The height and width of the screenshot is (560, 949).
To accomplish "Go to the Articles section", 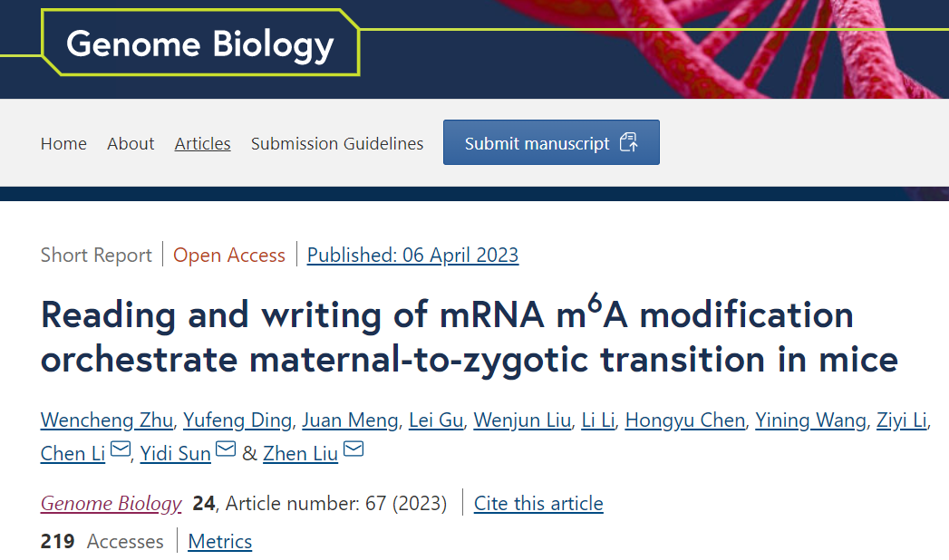I will point(202,143).
